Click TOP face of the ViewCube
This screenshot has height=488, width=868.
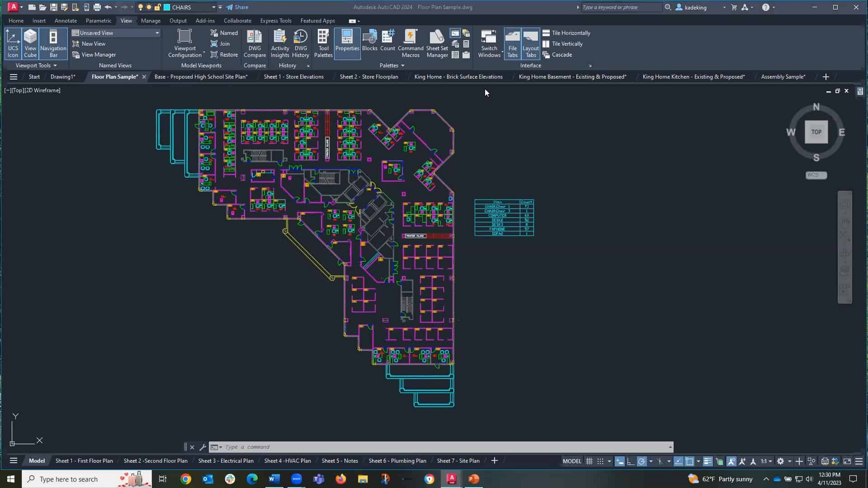tap(816, 132)
